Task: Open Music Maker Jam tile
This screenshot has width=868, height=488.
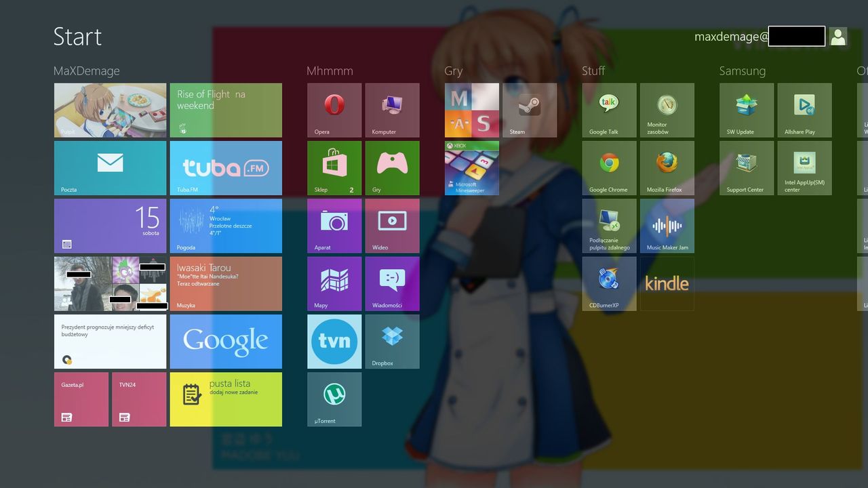Action: point(667,226)
